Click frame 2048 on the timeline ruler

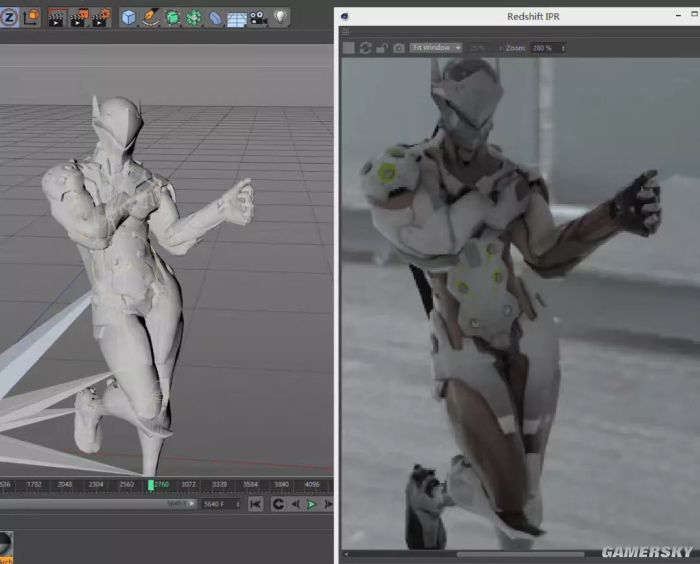coord(65,485)
